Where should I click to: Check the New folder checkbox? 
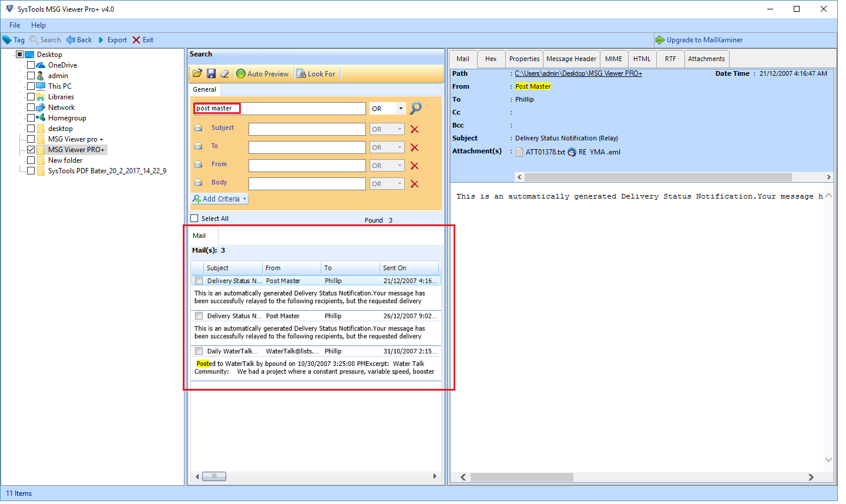(x=31, y=160)
